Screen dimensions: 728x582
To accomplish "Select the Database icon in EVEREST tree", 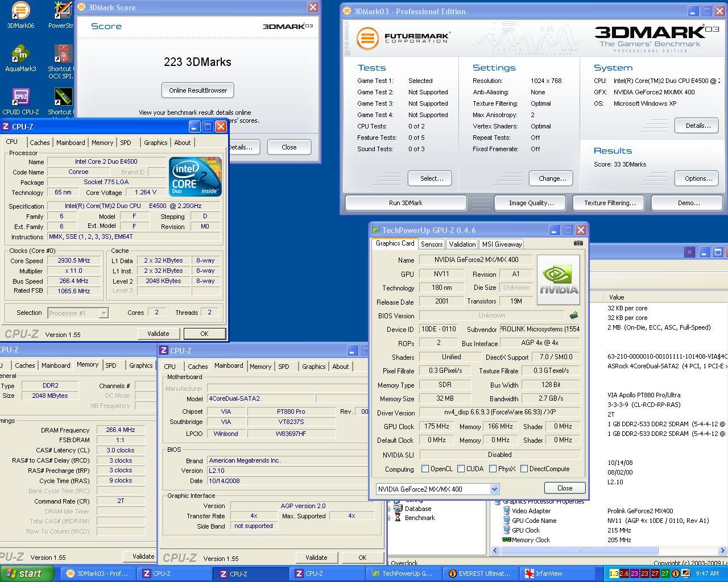I will click(x=399, y=509).
